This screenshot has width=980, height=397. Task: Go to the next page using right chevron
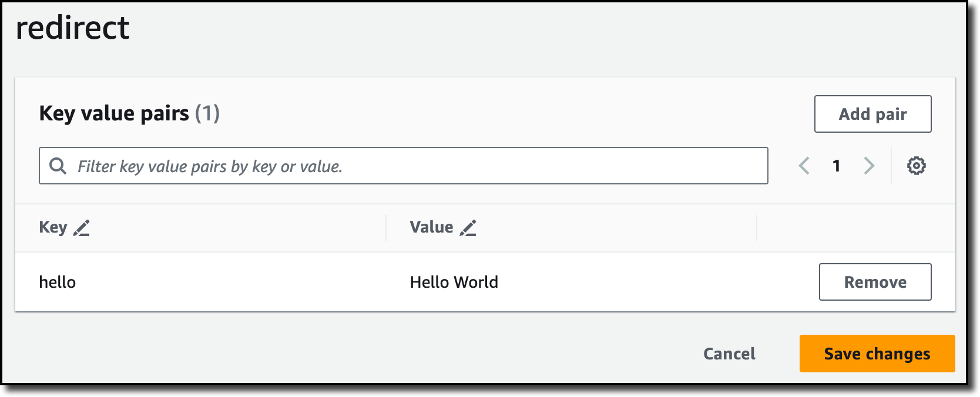pos(869,166)
